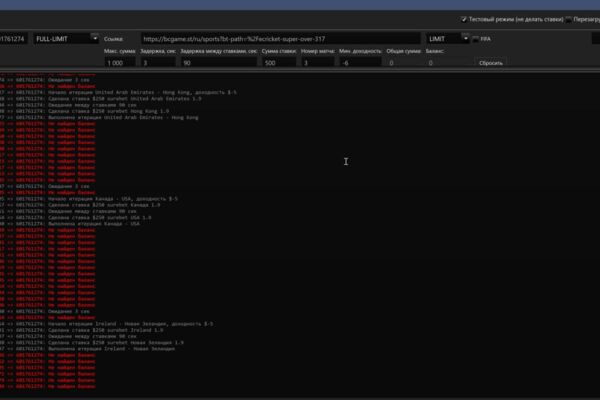
Task: Click log line 'Начало итерации Ireland - Новая Зеландия'
Action: click(x=107, y=324)
